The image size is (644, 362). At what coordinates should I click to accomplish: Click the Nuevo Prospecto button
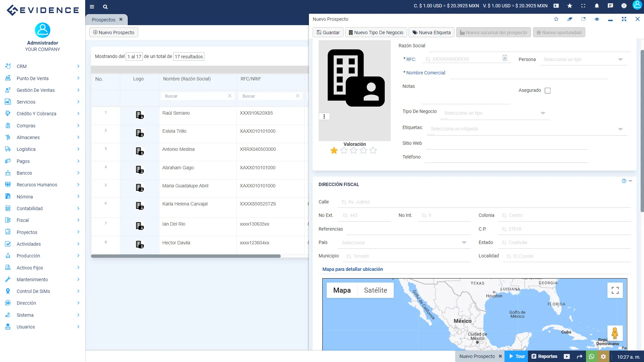coord(113,32)
